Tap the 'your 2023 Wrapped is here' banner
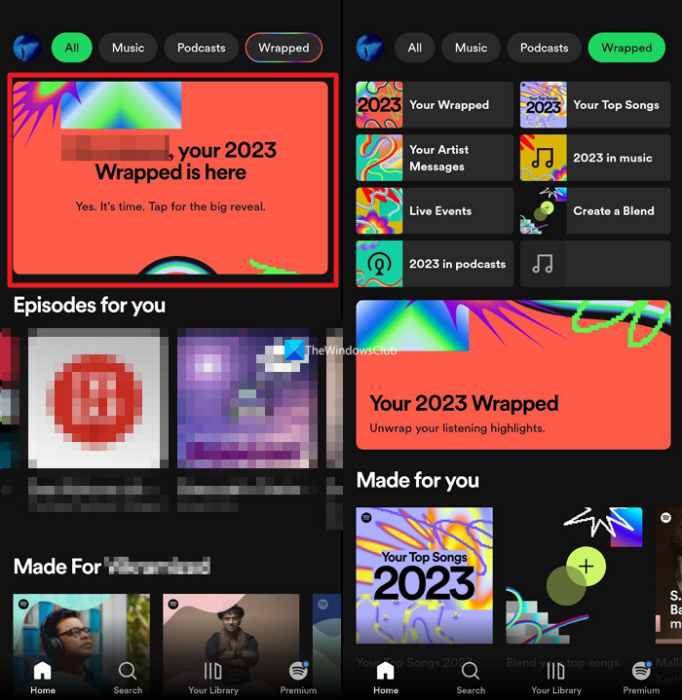Screen dimensions: 682x700 [x=171, y=178]
